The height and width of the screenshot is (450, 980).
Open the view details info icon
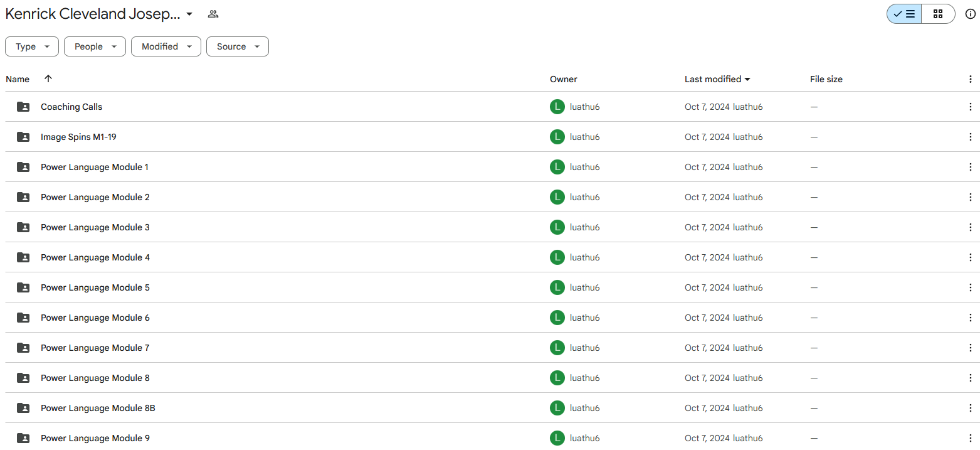pos(970,14)
